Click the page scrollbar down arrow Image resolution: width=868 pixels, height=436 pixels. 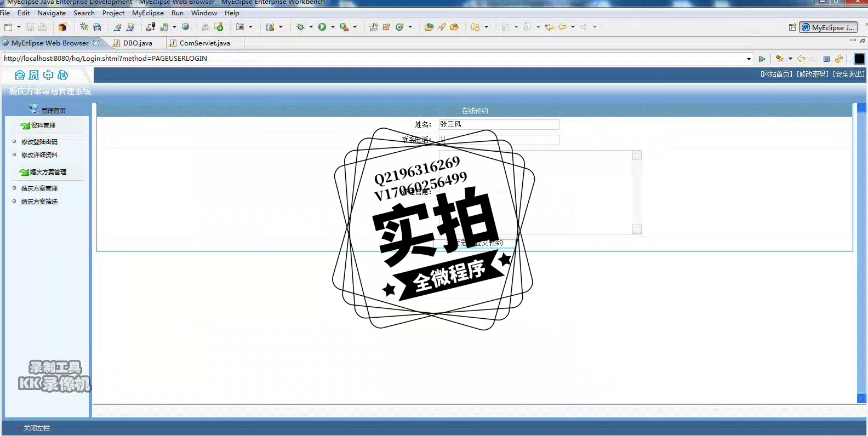point(861,399)
